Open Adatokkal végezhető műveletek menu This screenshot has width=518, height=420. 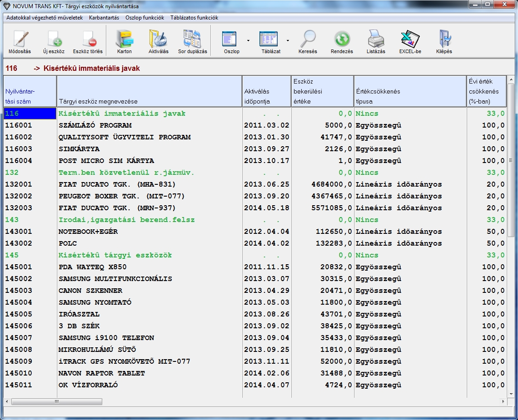45,18
